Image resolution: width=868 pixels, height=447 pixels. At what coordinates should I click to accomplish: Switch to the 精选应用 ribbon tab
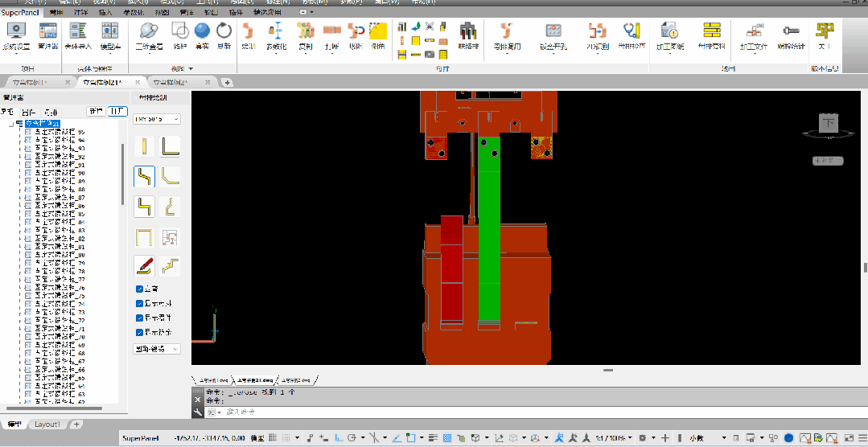coord(267,12)
